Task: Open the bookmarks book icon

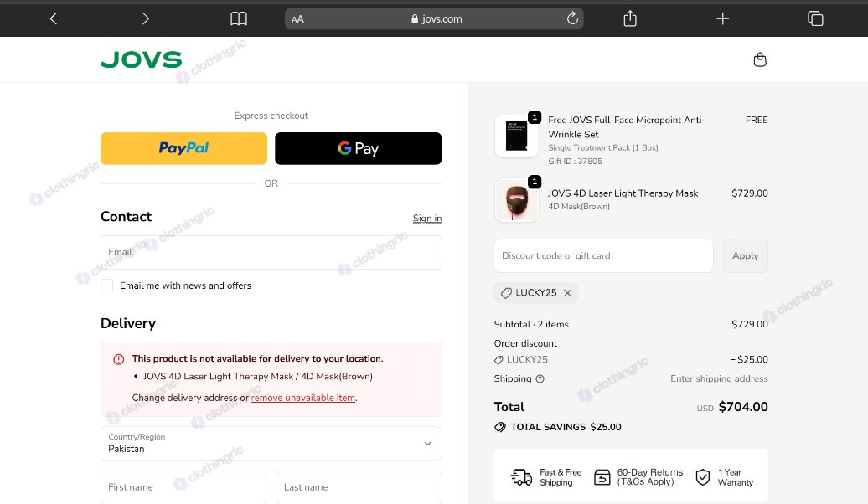Action: (239, 18)
